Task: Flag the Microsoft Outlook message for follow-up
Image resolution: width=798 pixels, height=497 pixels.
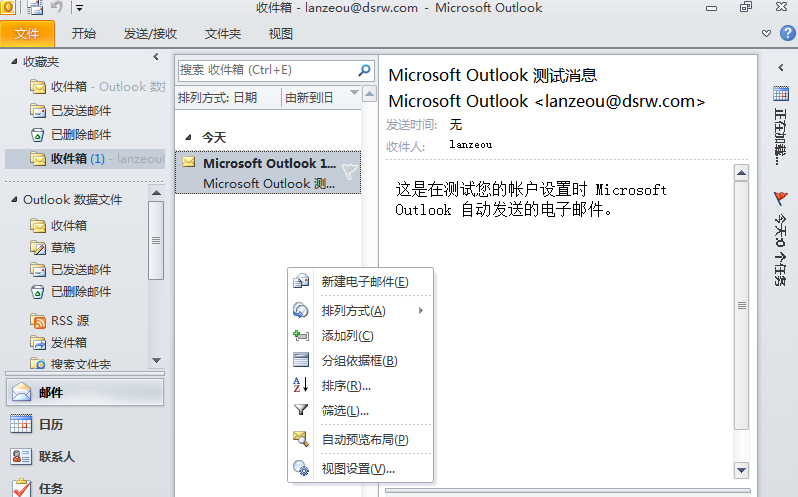Action: click(350, 171)
